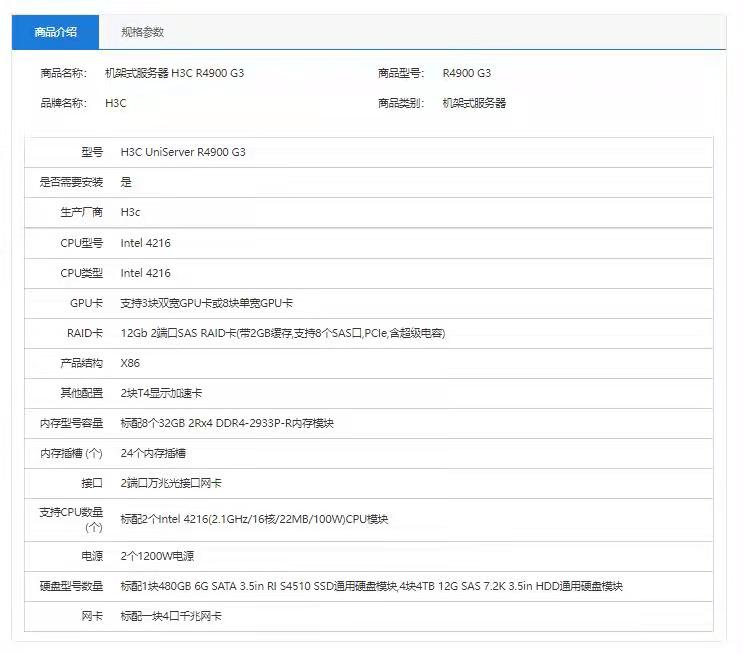Click the 支持CPU数量 (个) row label
Screen dimensions: 743x654
point(71,519)
